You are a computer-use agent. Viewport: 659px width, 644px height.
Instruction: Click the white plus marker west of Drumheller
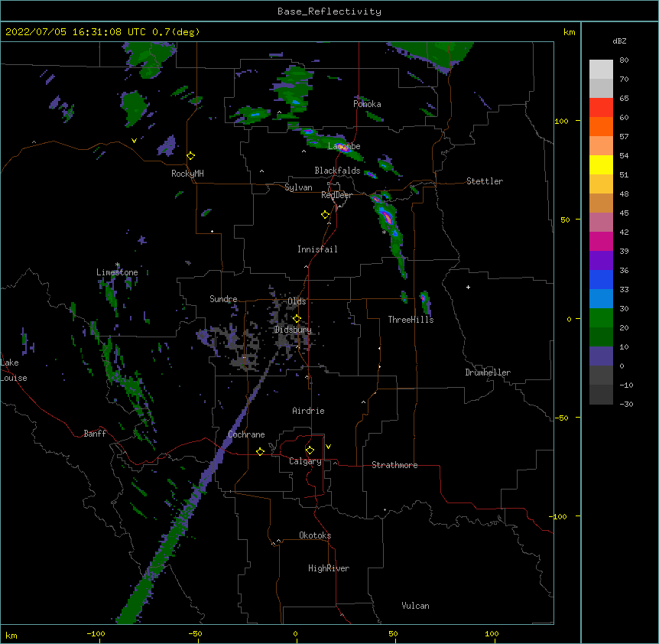[468, 287]
